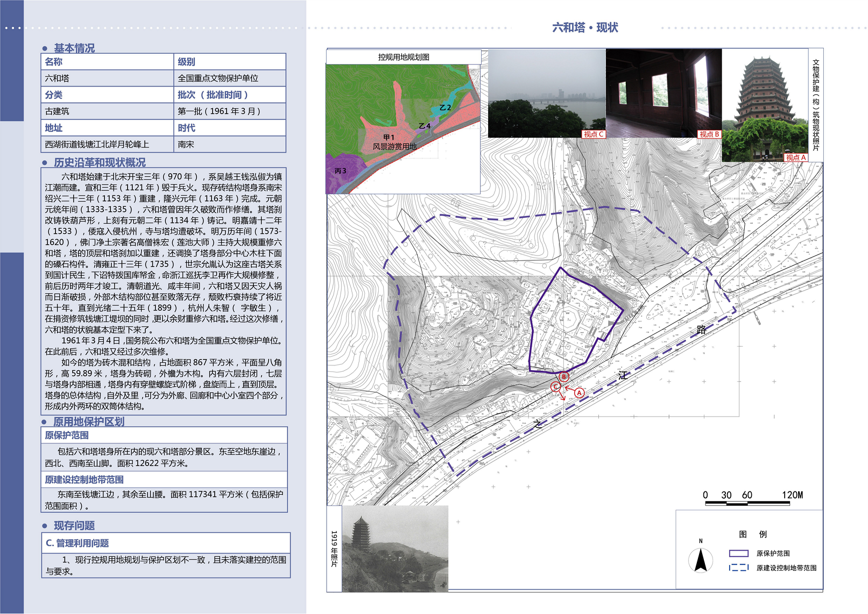
Task: Click the 时代 table header cell
Action: coord(230,128)
